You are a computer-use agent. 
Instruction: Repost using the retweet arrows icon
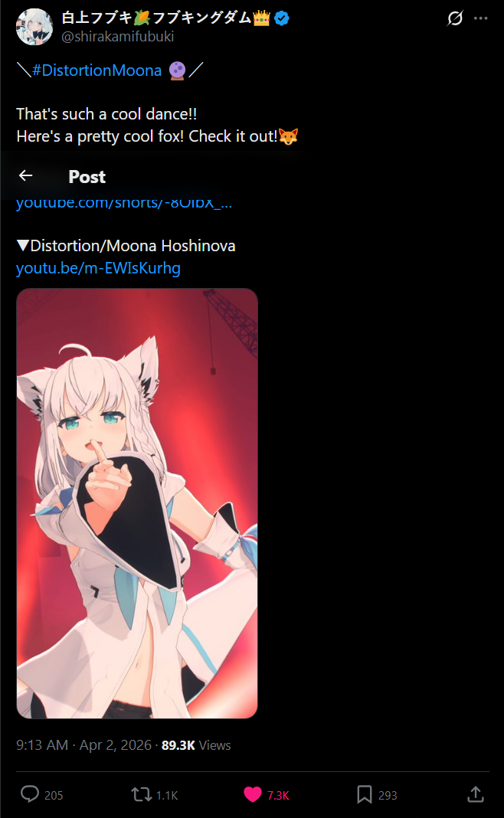tap(142, 794)
